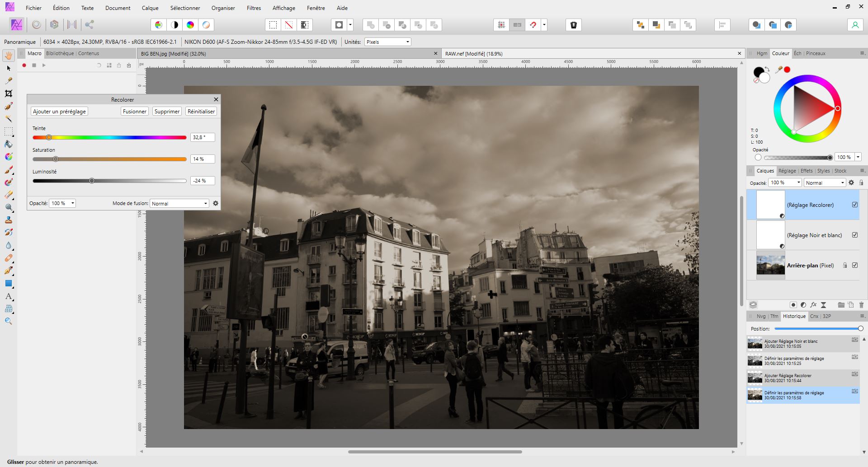Select the Flood Fill bucket tool
The width and height of the screenshot is (868, 467).
(9, 145)
